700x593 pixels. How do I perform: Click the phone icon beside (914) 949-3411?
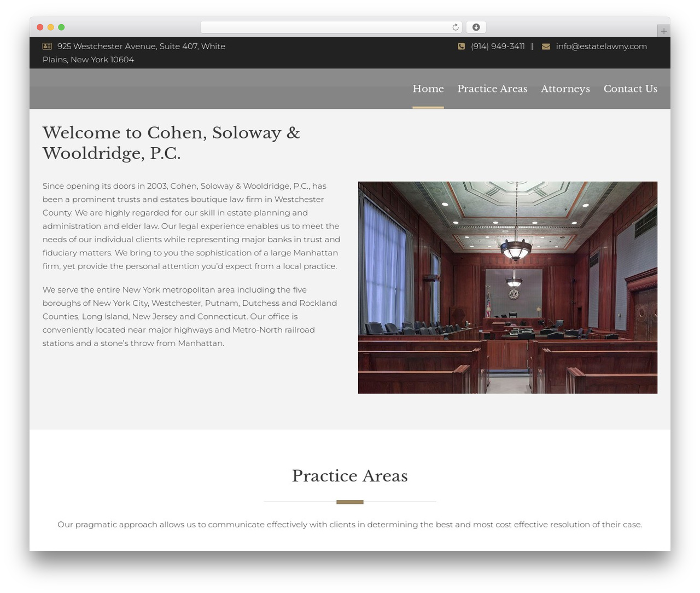[462, 46]
